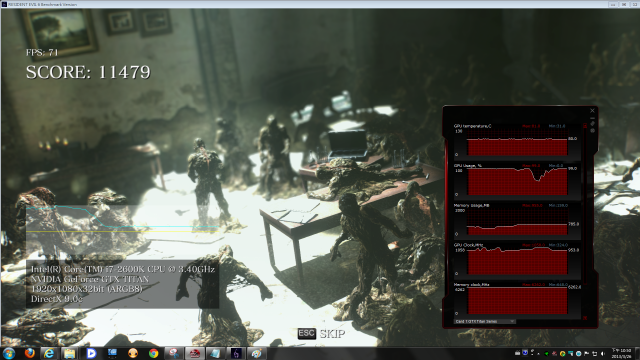This screenshot has width=640, height=360.
Task: Open the Paint taskbar icon
Action: tap(256, 353)
